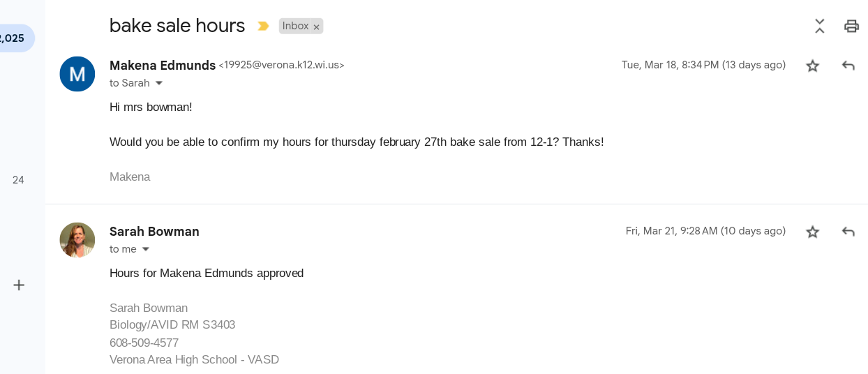Viewport: 868px width, 374px height.
Task: Click the 'bake sale hours' subject heading
Action: click(x=177, y=26)
